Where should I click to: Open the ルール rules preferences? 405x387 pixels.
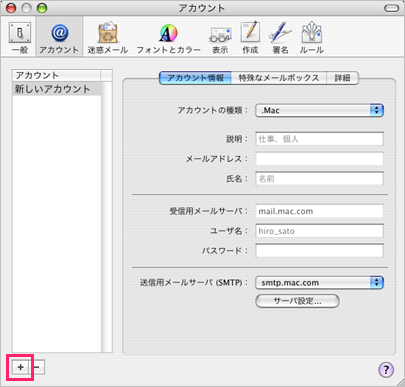tap(311, 38)
